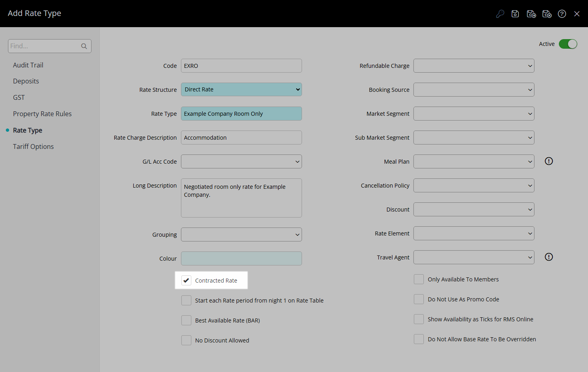Open the Market Segment dropdown
Screen dimensions: 588x372
(474, 114)
